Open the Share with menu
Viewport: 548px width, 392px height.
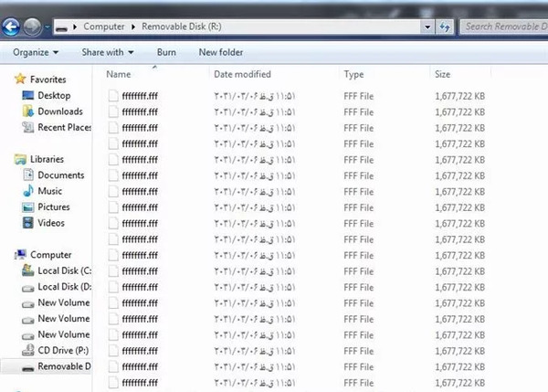(108, 52)
